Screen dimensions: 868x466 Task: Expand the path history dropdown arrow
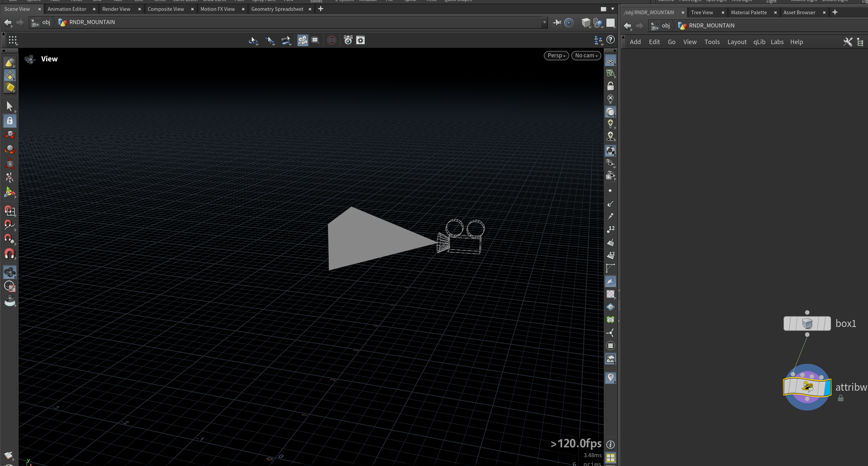[544, 23]
